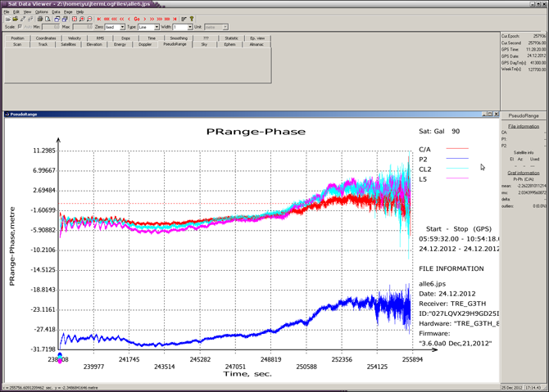Image resolution: width=549 pixels, height=392 pixels.
Task: Jump to last epoch with red >| icon
Action: (x=175, y=19)
